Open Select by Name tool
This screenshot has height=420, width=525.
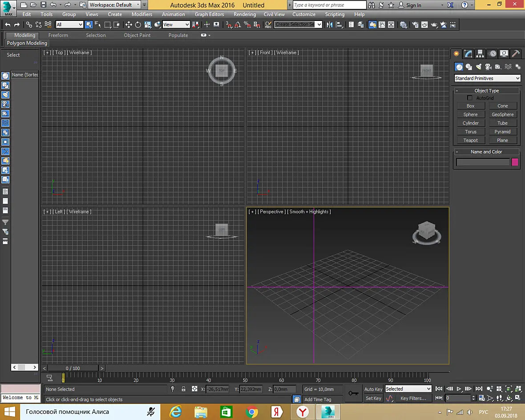98,25
